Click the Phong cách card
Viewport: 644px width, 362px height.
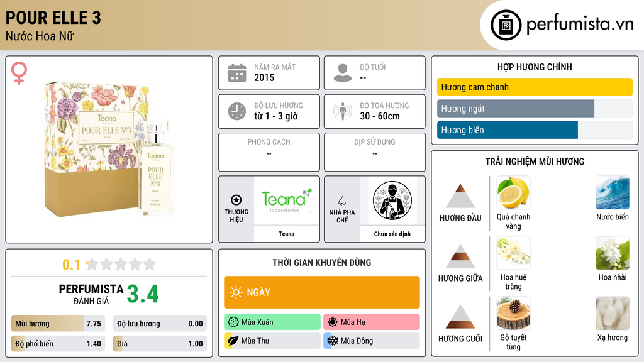pyautogui.click(x=269, y=152)
